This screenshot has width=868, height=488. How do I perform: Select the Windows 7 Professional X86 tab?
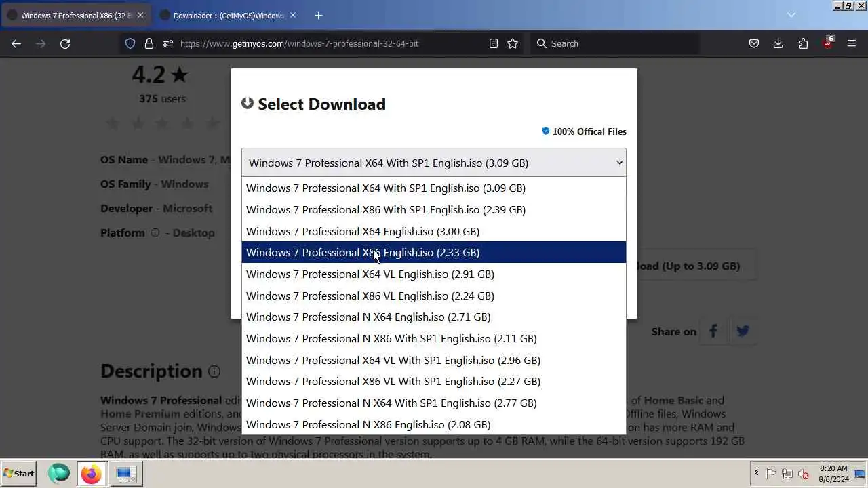[x=76, y=15]
